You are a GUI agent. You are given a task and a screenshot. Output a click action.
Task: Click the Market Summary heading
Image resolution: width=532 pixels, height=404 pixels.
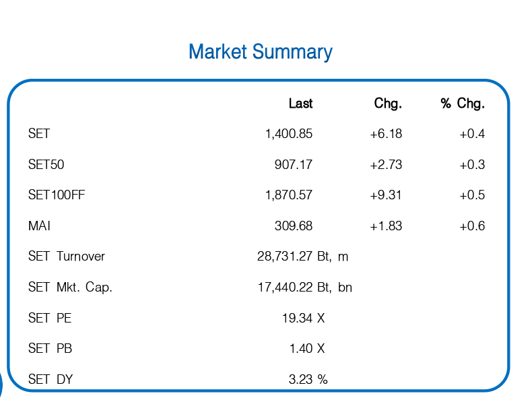[x=261, y=52]
